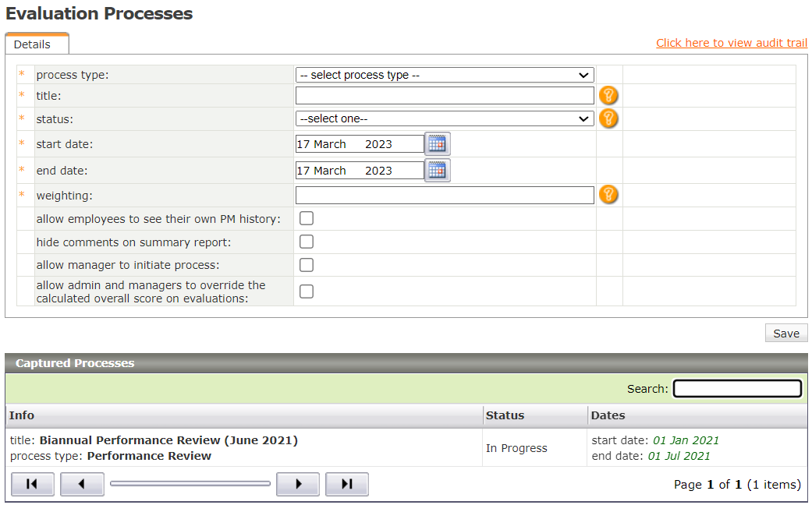Open the end date calendar picker
Image resolution: width=812 pixels, height=505 pixels.
tap(437, 170)
